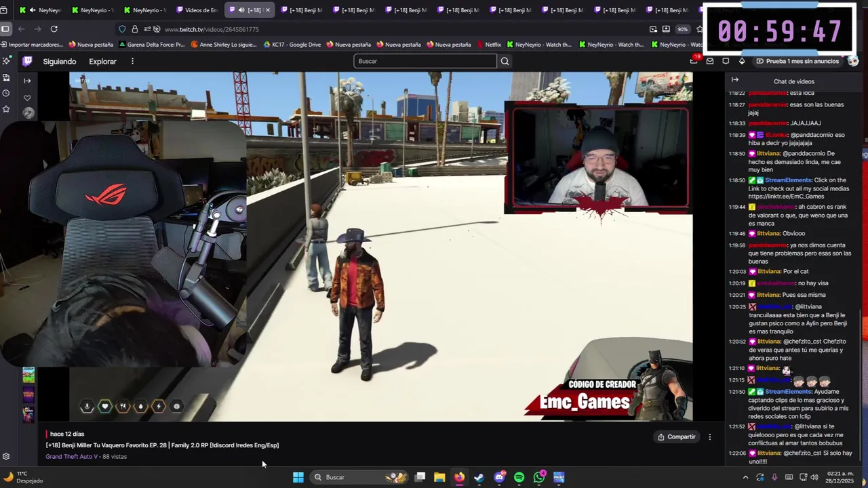
Task: Open the user avatar menu
Action: tap(853, 61)
